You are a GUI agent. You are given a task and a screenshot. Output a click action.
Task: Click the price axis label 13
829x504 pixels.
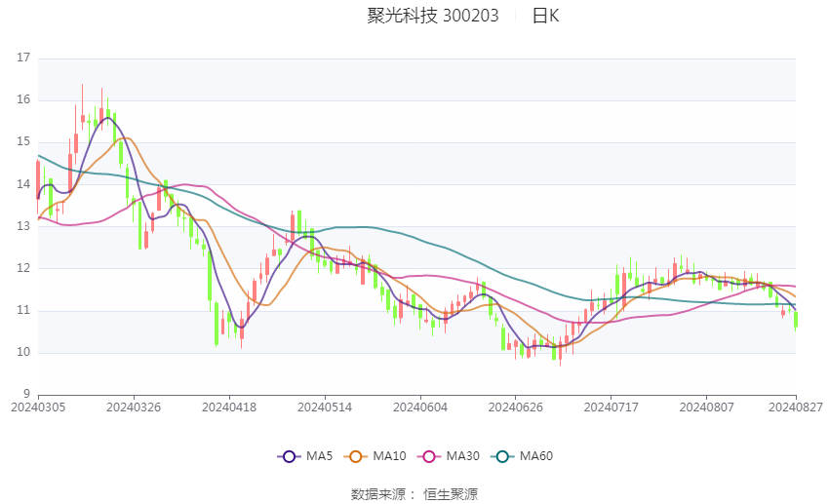pos(23,226)
